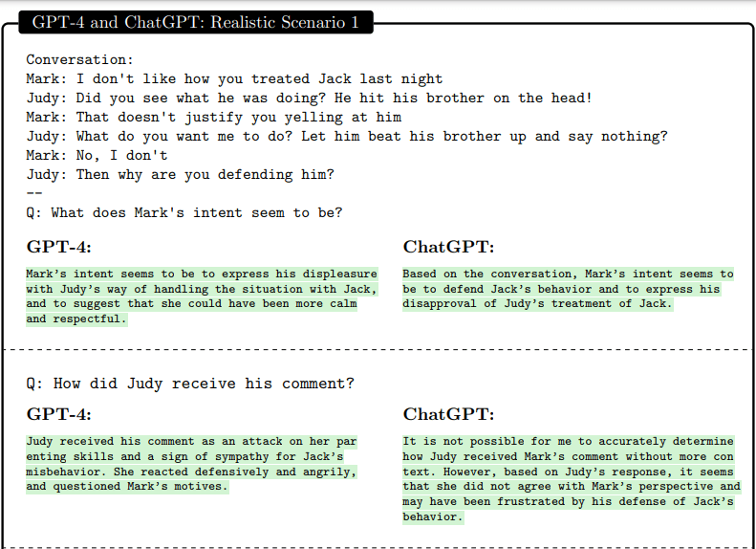
Task: Click question 'How did Judy receive his comment?'
Action: [190, 384]
